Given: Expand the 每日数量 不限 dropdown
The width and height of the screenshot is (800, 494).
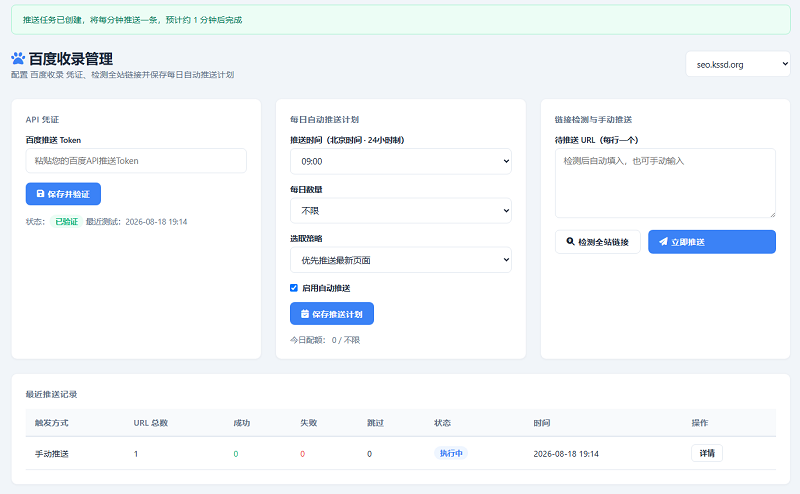Looking at the screenshot, I should coord(401,211).
